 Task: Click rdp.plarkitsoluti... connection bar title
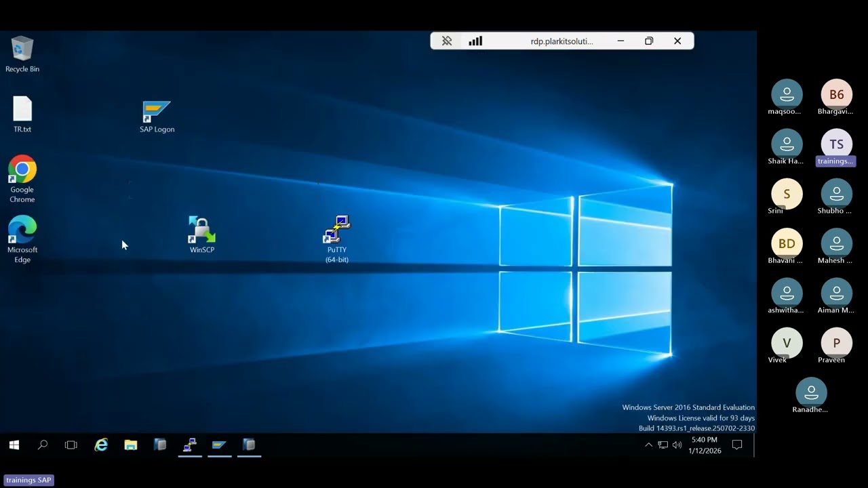[561, 41]
